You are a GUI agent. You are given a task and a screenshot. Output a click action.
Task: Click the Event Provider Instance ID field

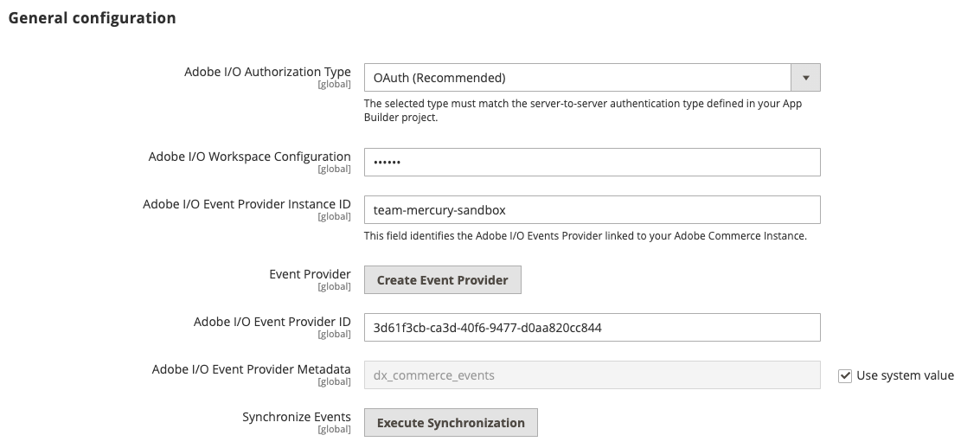[x=592, y=210]
